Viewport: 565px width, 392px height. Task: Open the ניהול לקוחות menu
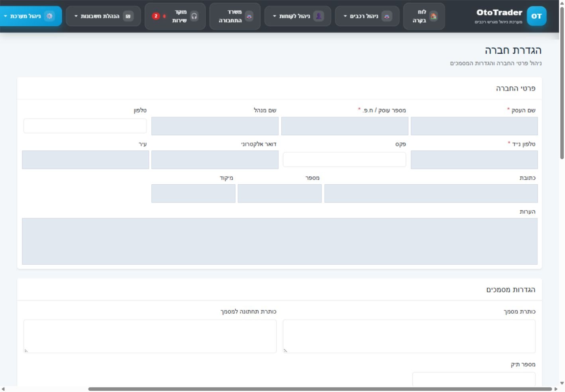(x=298, y=16)
